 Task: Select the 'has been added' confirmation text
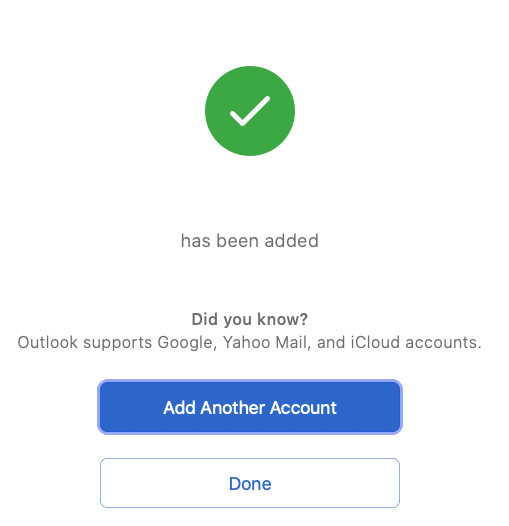(x=250, y=241)
